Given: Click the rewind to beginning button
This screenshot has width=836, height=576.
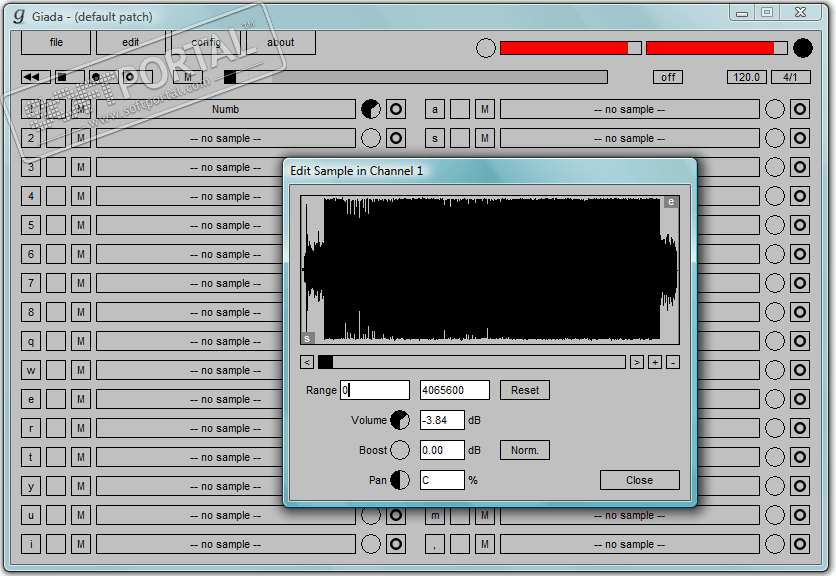Looking at the screenshot, I should click(x=36, y=77).
